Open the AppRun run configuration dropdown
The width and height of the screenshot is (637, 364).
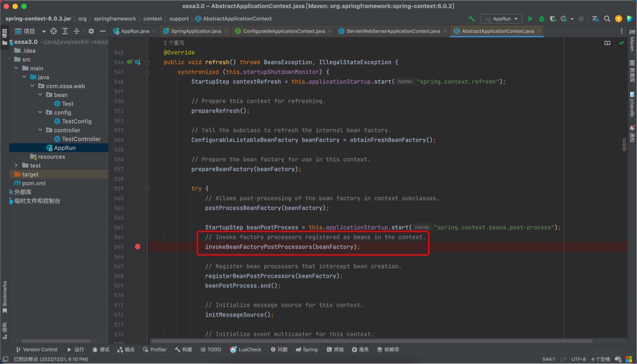[502, 19]
